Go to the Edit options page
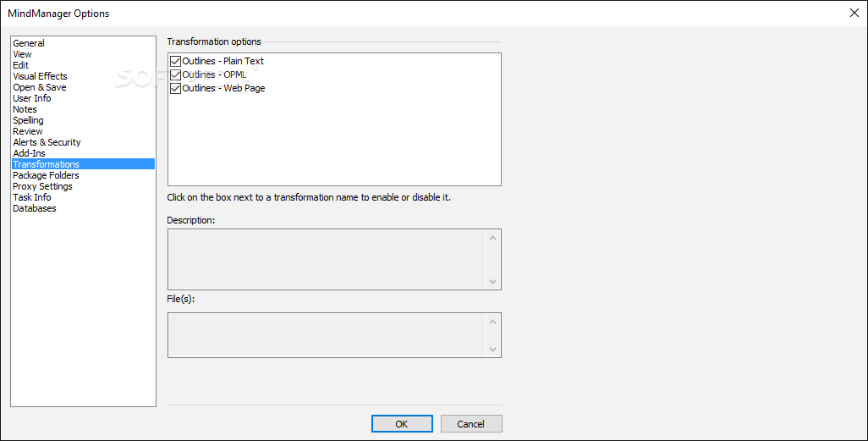The width and height of the screenshot is (868, 441). point(20,65)
